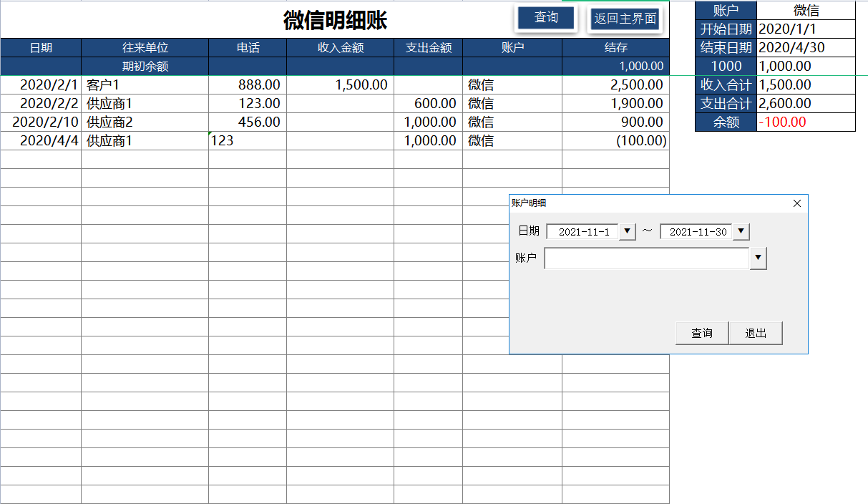The image size is (868, 504).
Task: Click the 客户1 cell
Action: pyautogui.click(x=145, y=85)
